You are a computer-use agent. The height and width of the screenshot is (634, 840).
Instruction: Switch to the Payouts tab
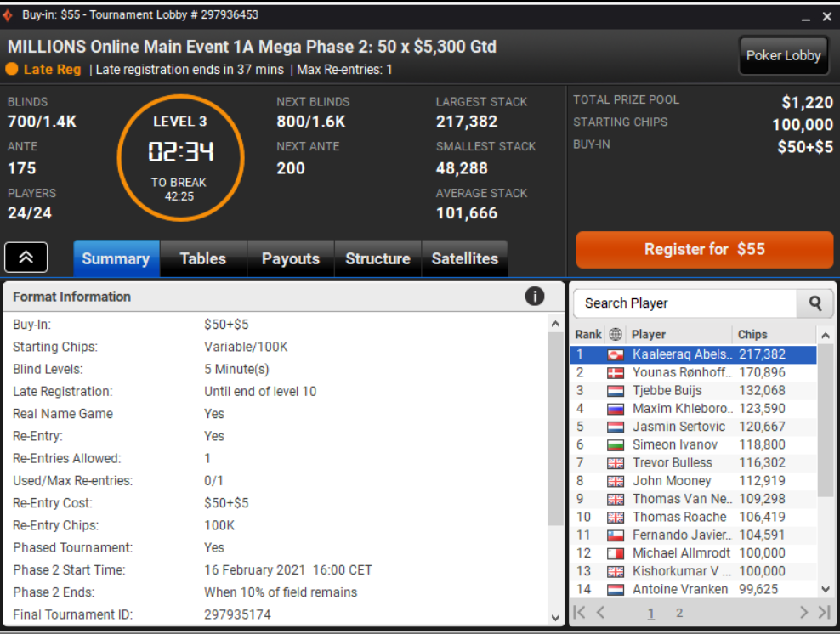pos(291,258)
